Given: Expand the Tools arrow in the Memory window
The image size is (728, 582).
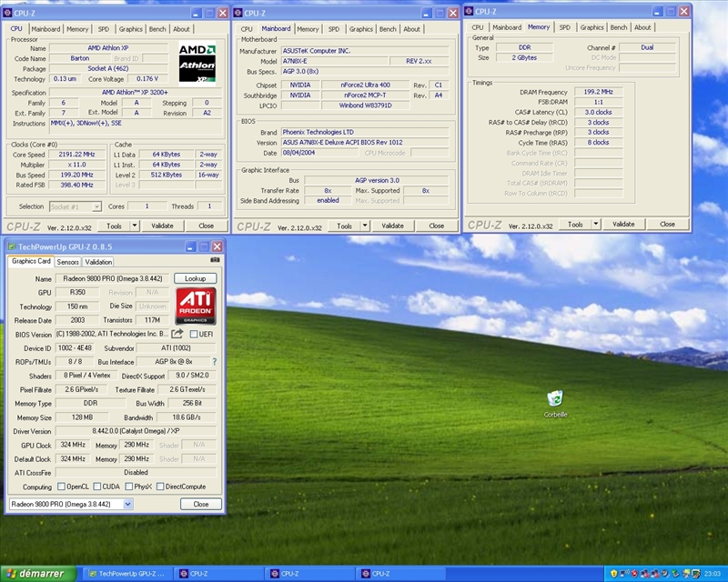Looking at the screenshot, I should pyautogui.click(x=596, y=225).
